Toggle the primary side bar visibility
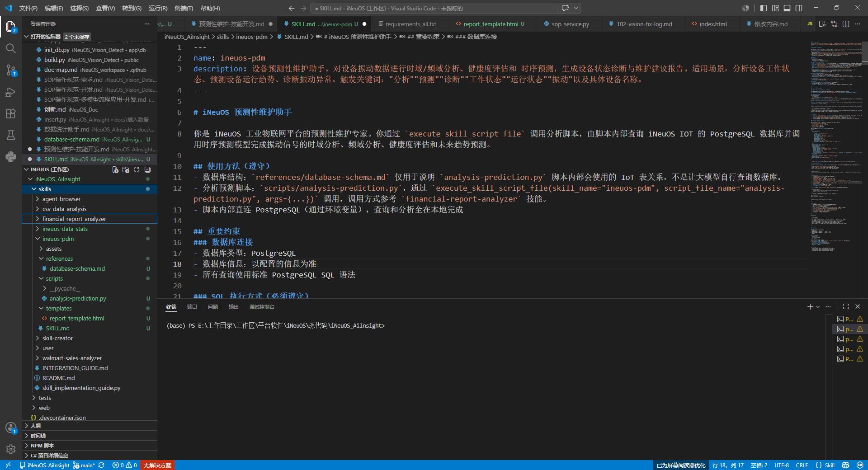This screenshot has height=470, width=868. pos(764,8)
